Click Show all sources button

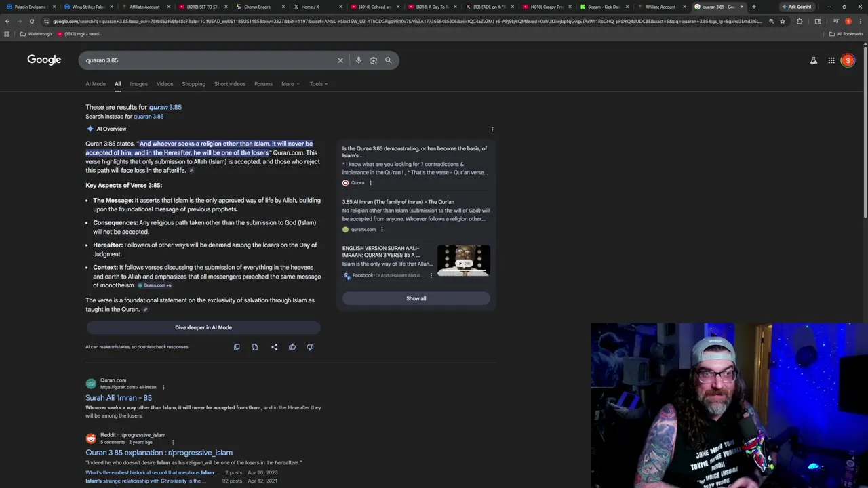point(416,298)
